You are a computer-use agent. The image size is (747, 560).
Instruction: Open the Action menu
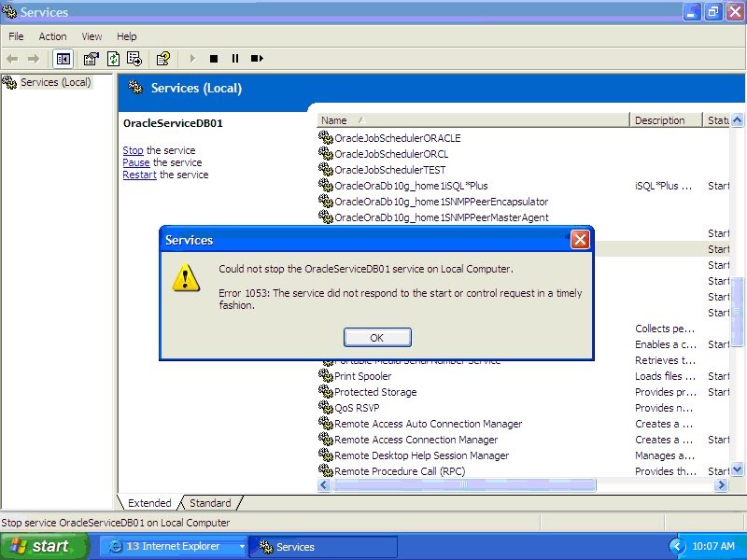click(52, 36)
